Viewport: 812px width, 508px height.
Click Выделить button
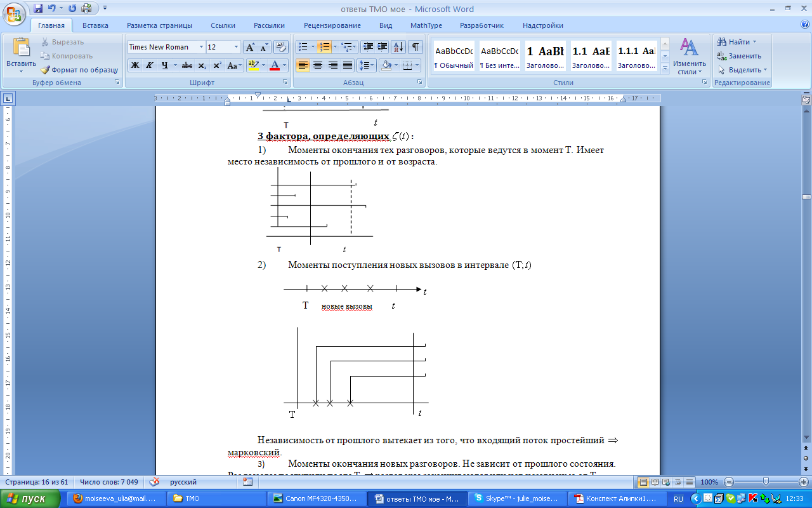pyautogui.click(x=742, y=70)
